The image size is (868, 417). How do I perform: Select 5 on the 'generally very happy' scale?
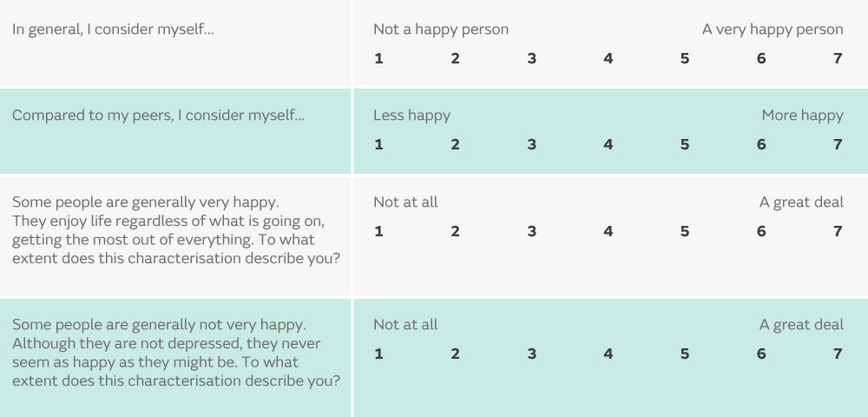(x=685, y=231)
